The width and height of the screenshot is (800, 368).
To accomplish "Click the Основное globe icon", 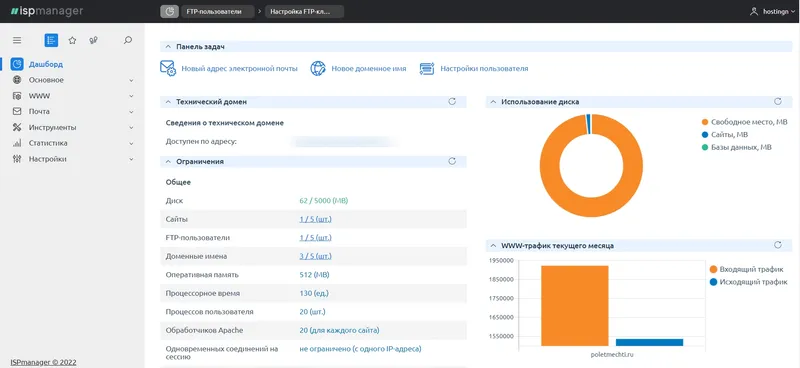I will 17,80.
